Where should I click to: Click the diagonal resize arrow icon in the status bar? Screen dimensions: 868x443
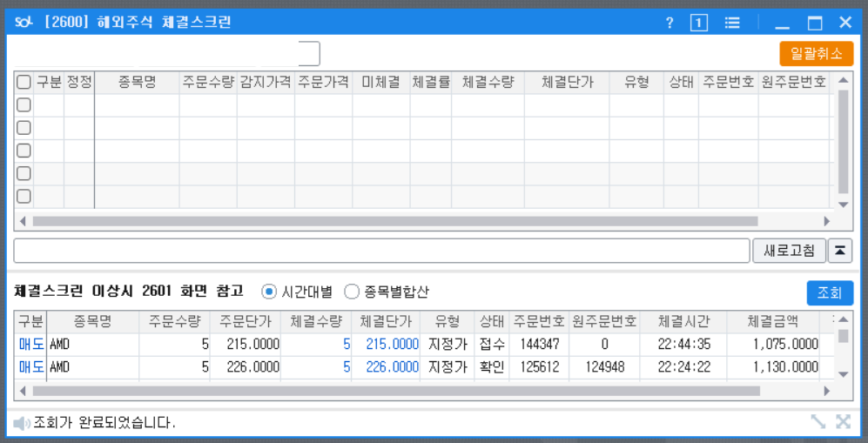[x=818, y=422]
